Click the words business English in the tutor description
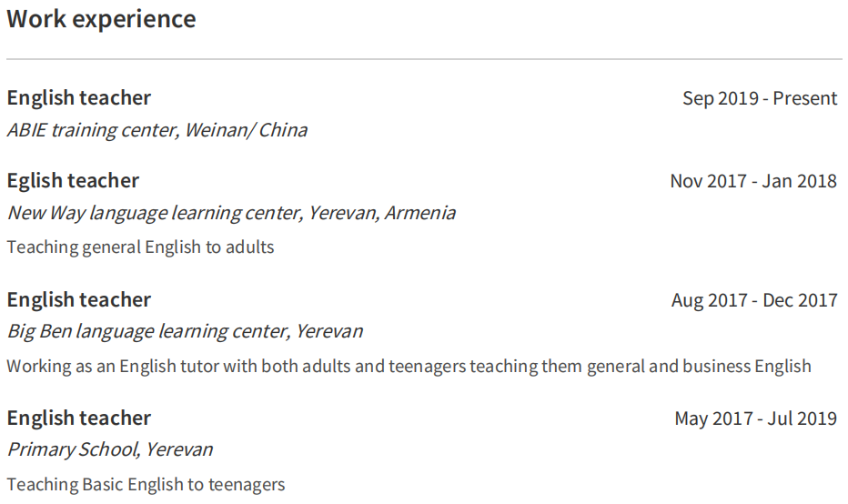848x504 pixels. [746, 367]
